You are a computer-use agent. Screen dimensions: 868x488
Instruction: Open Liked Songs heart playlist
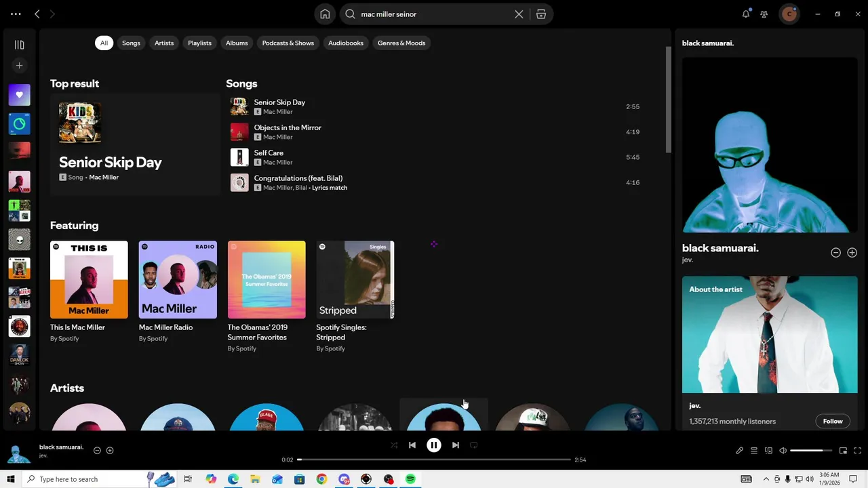tap(19, 95)
